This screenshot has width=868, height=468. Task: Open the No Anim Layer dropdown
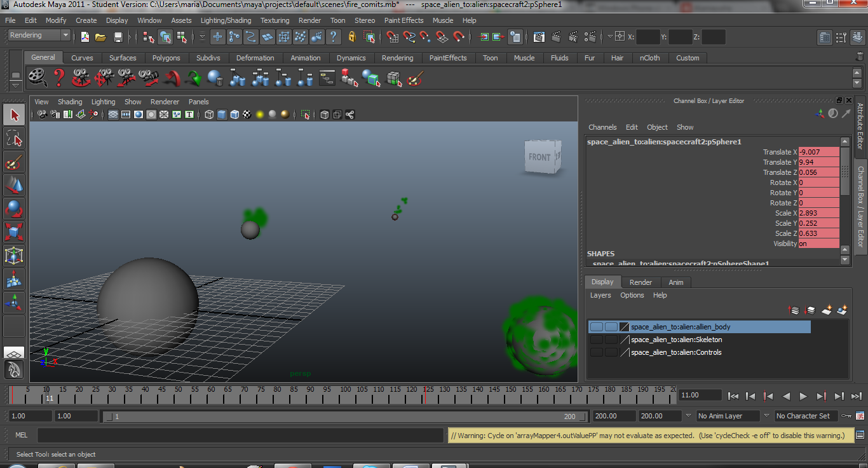728,416
